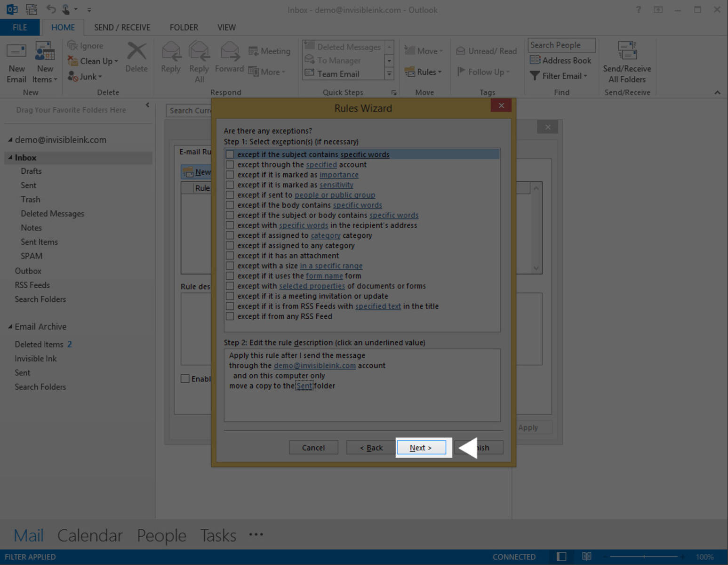Check except if marked as importance
Viewport: 728px width, 565px height.
[x=230, y=175]
